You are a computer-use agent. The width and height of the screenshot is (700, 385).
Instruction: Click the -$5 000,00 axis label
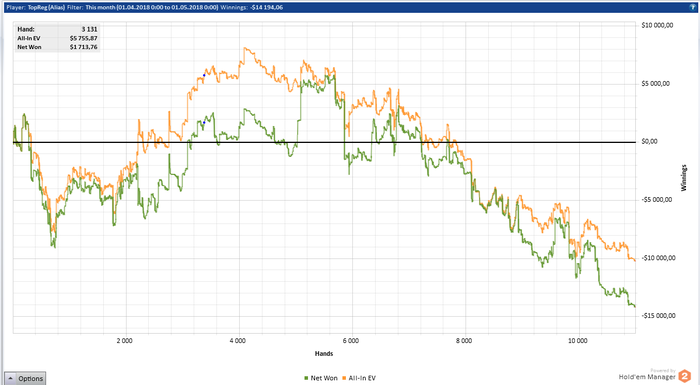(x=657, y=200)
